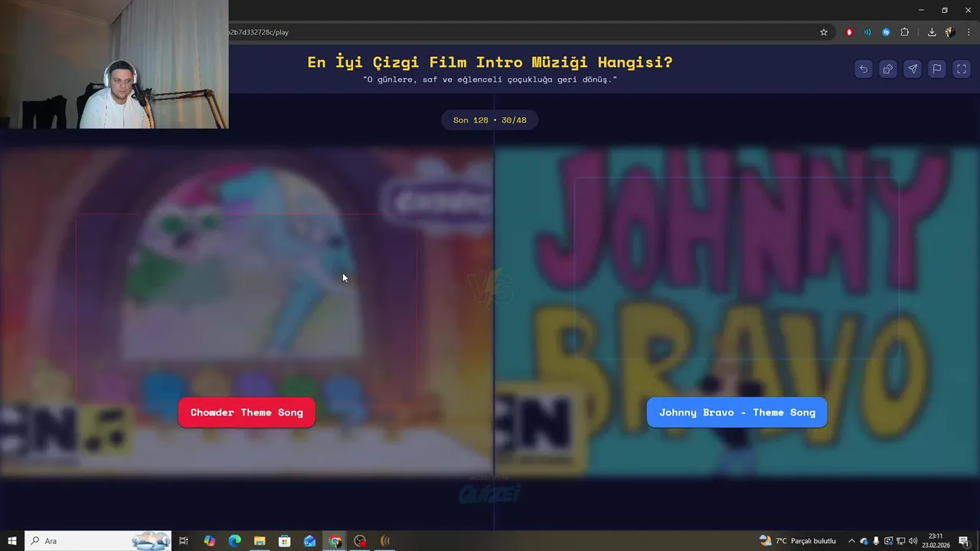This screenshot has height=551, width=980.
Task: Open Microsoft Edge from the taskbar
Action: [234, 541]
